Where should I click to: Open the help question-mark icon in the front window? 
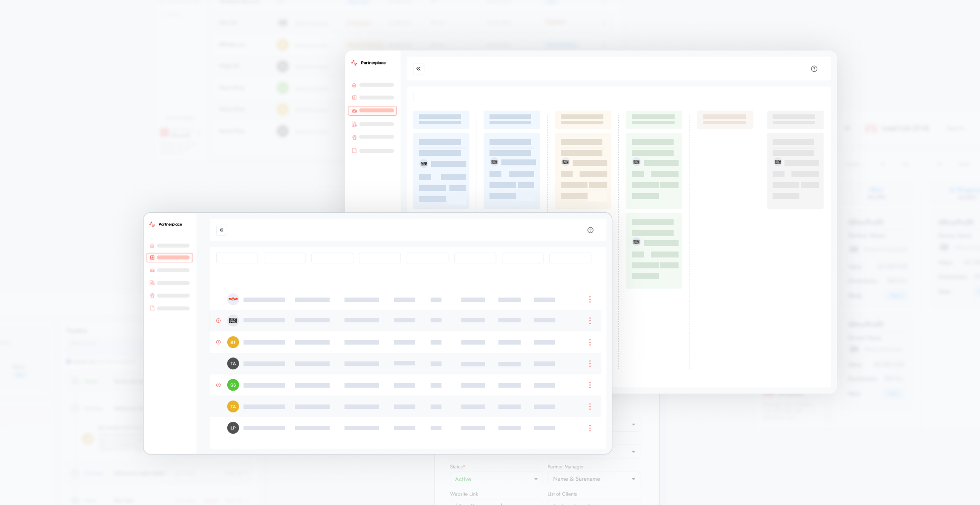click(590, 230)
